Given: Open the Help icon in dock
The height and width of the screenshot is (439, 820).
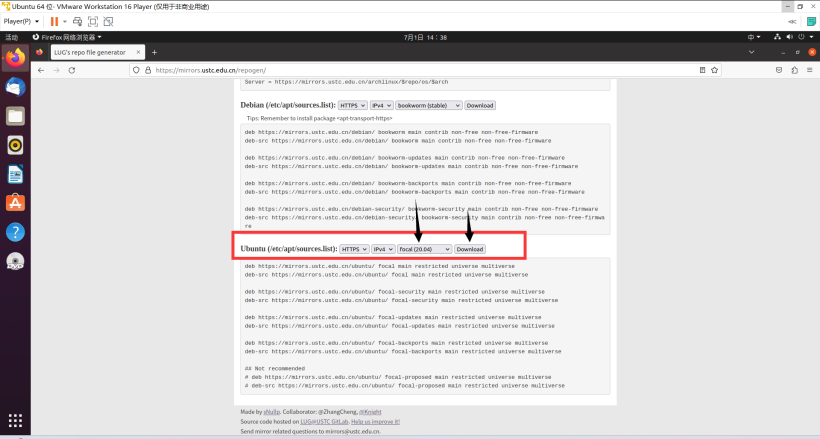Looking at the screenshot, I should tap(15, 232).
